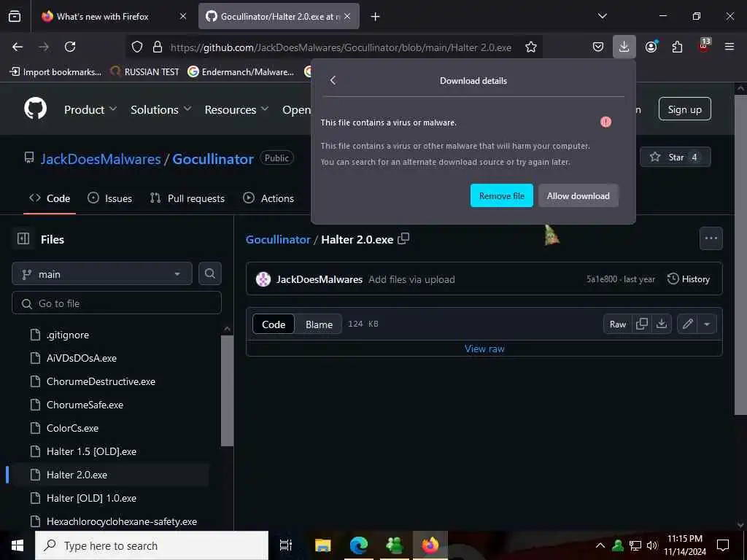Click the Remove file button
This screenshot has width=747, height=560.
[502, 195]
